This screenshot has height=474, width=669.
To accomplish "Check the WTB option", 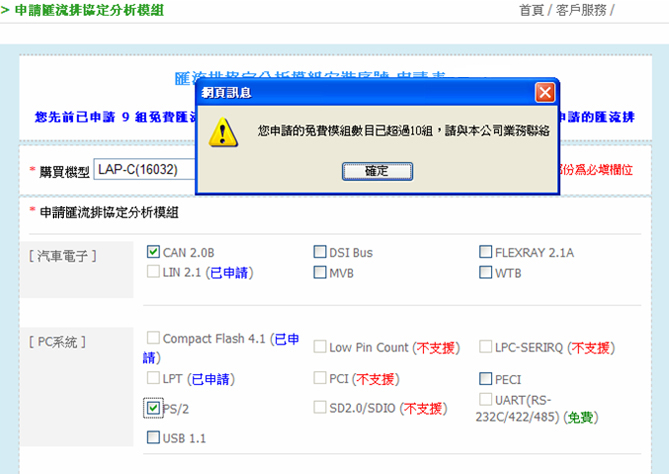I will (x=485, y=272).
